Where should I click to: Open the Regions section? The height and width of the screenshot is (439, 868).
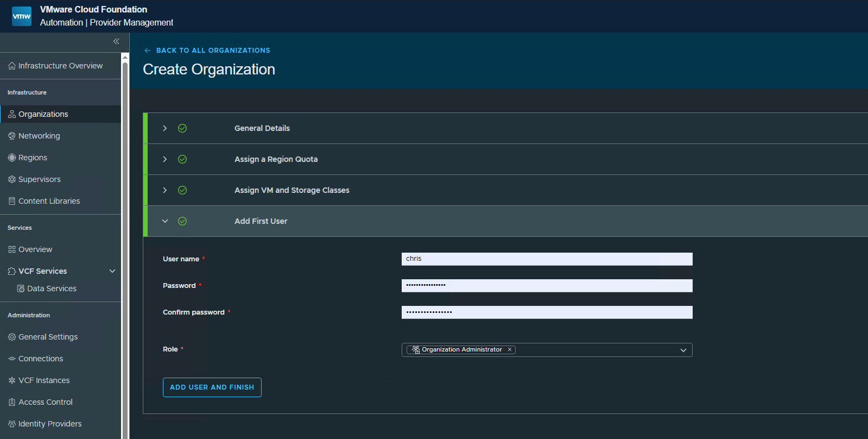60,158
